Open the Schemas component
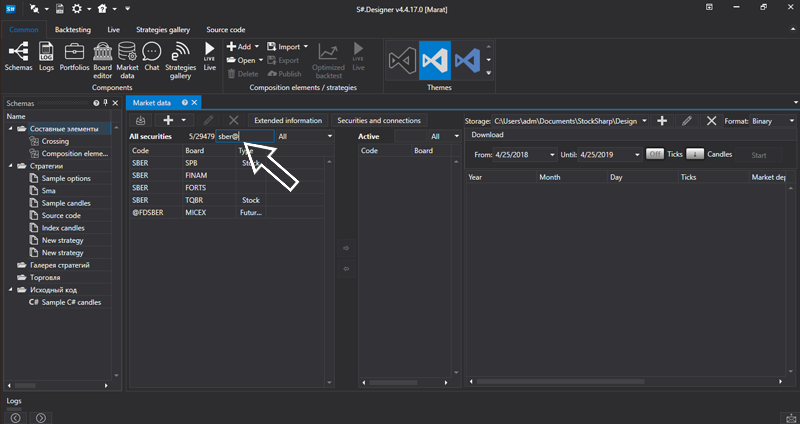Screen dimensions: 800x424 click(18, 56)
